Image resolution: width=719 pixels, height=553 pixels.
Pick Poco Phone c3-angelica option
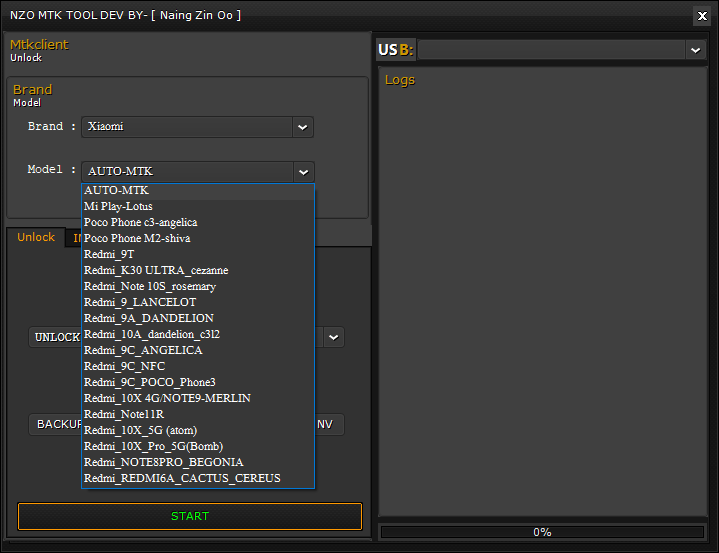(140, 222)
